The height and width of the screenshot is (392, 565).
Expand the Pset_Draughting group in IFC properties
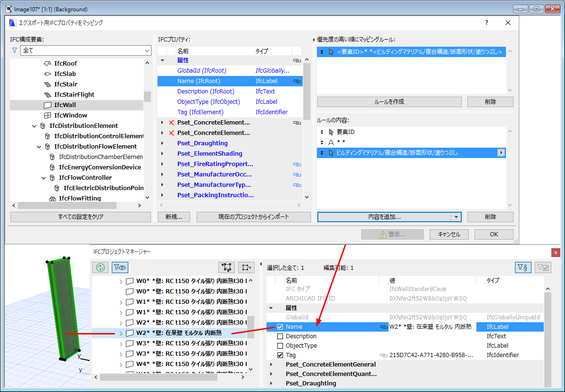[162, 143]
